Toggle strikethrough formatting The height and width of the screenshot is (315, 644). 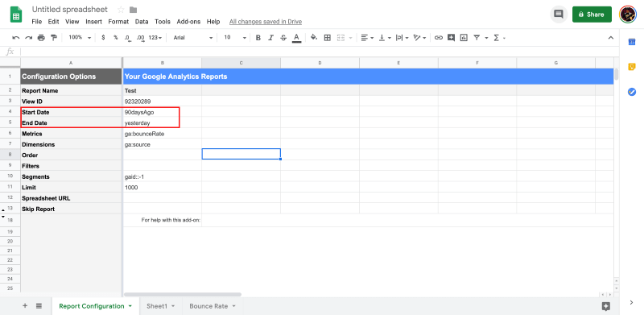pyautogui.click(x=283, y=38)
